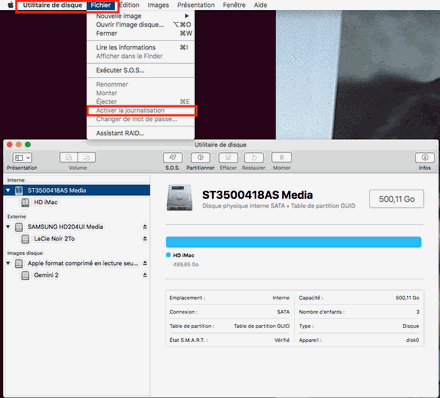
Task: Click the Monter toolbar icon
Action: (x=282, y=157)
